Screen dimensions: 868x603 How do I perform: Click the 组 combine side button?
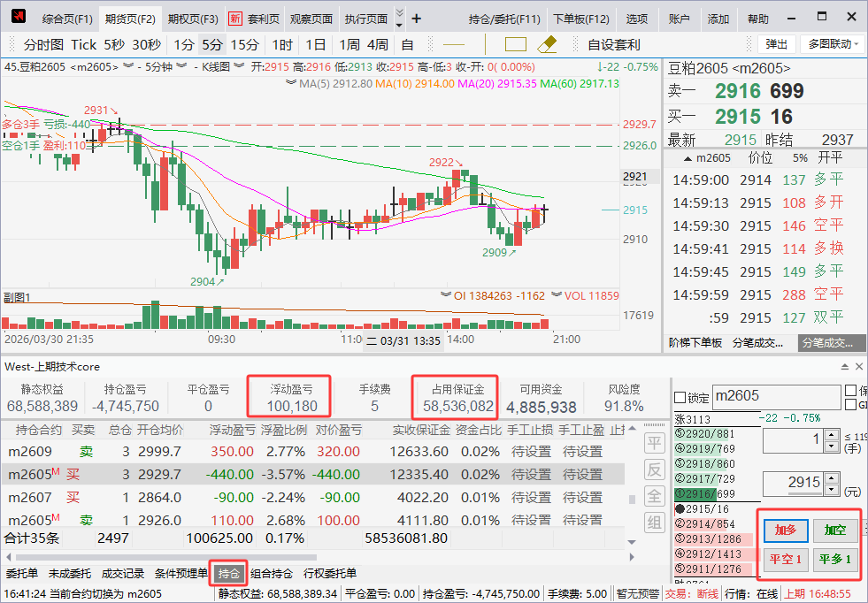pos(654,523)
